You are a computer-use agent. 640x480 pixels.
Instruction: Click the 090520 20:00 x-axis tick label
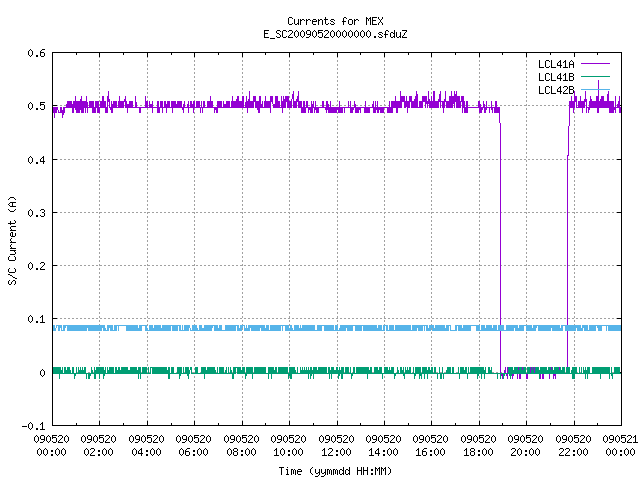[526, 446]
